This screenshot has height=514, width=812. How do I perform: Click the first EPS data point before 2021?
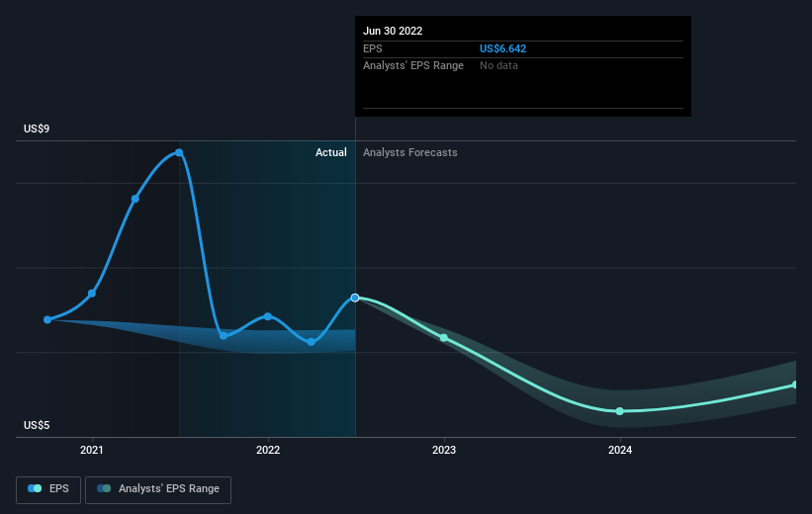click(47, 320)
